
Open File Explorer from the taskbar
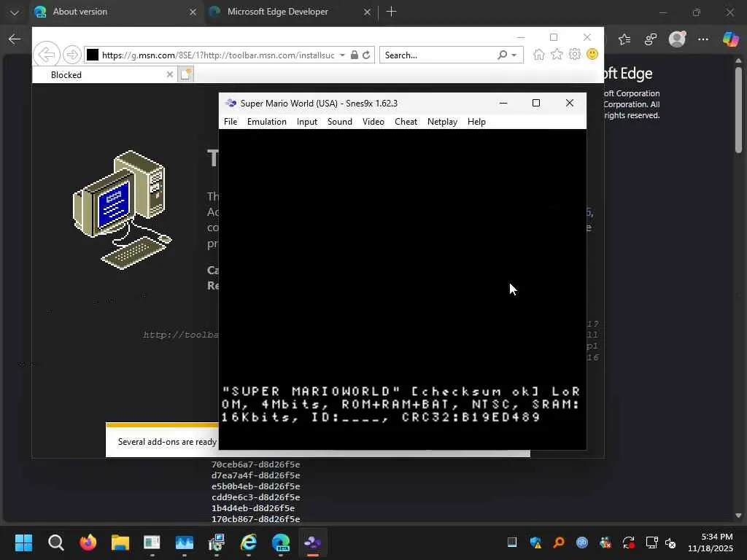tap(120, 542)
